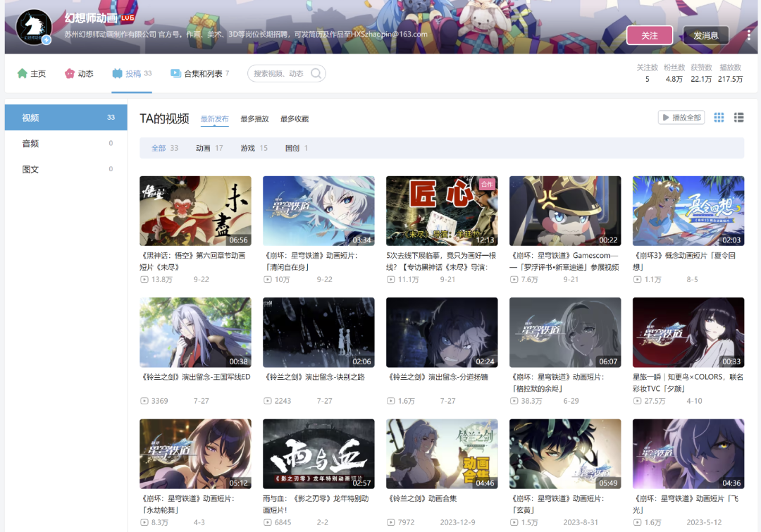
Task: Open the 清闲自在身 video thumbnail
Action: tap(319, 211)
